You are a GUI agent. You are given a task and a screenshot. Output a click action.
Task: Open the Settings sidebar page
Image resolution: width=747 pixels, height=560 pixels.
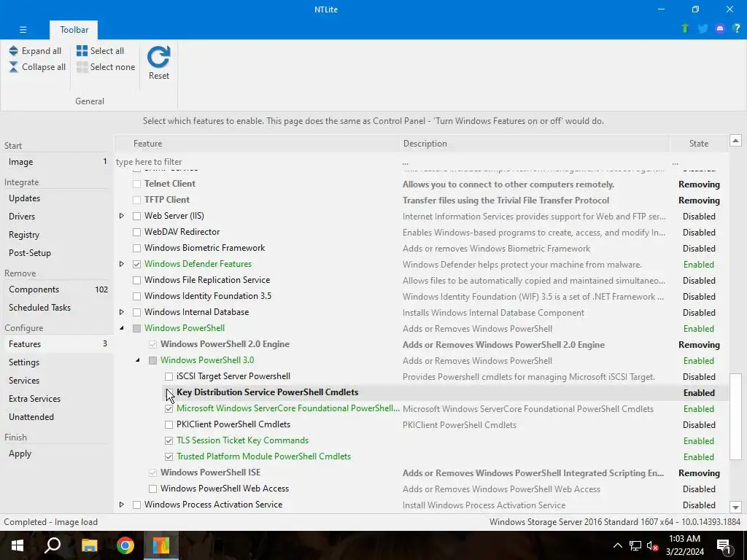pos(57,362)
